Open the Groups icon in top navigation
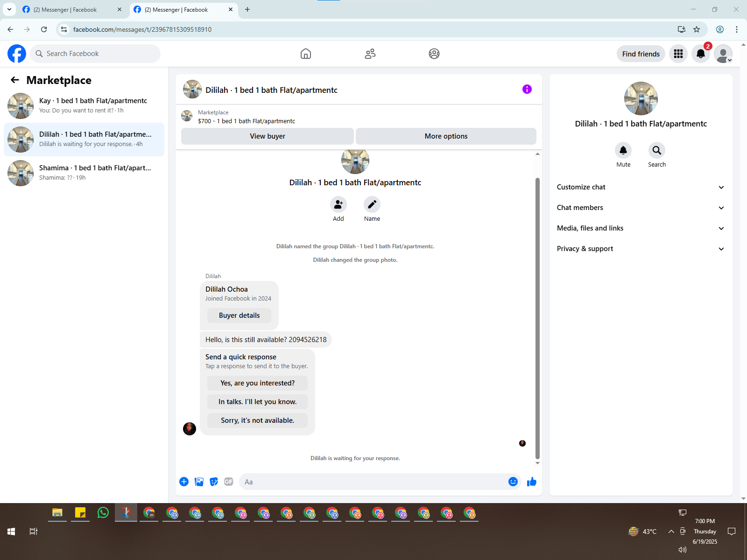747x560 pixels. pos(434,54)
